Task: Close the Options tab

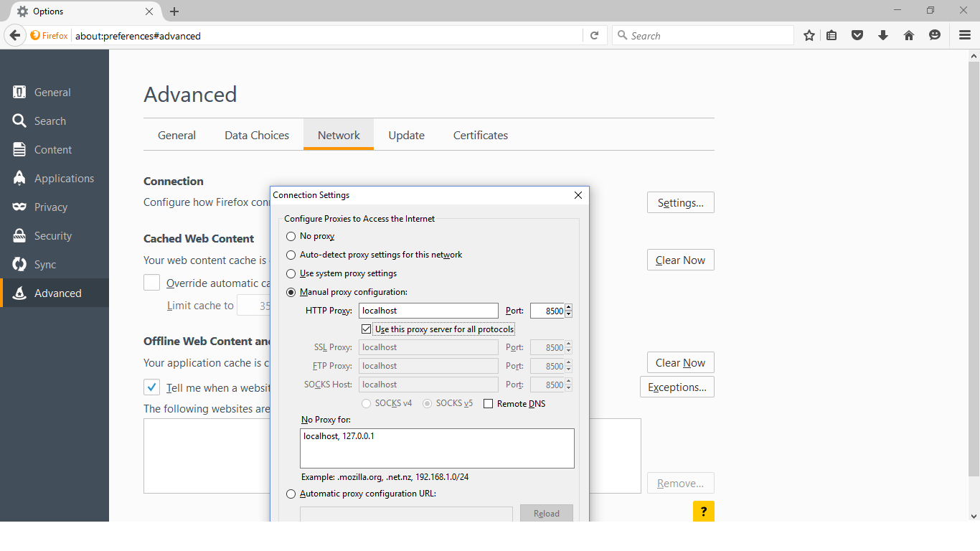Action: pyautogui.click(x=149, y=11)
